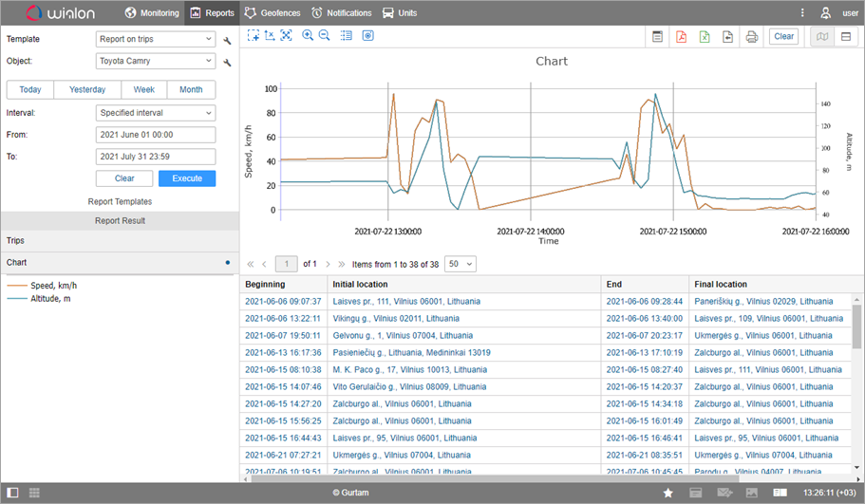Select the Yesterday interval button
Image resolution: width=865 pixels, height=504 pixels.
click(86, 90)
